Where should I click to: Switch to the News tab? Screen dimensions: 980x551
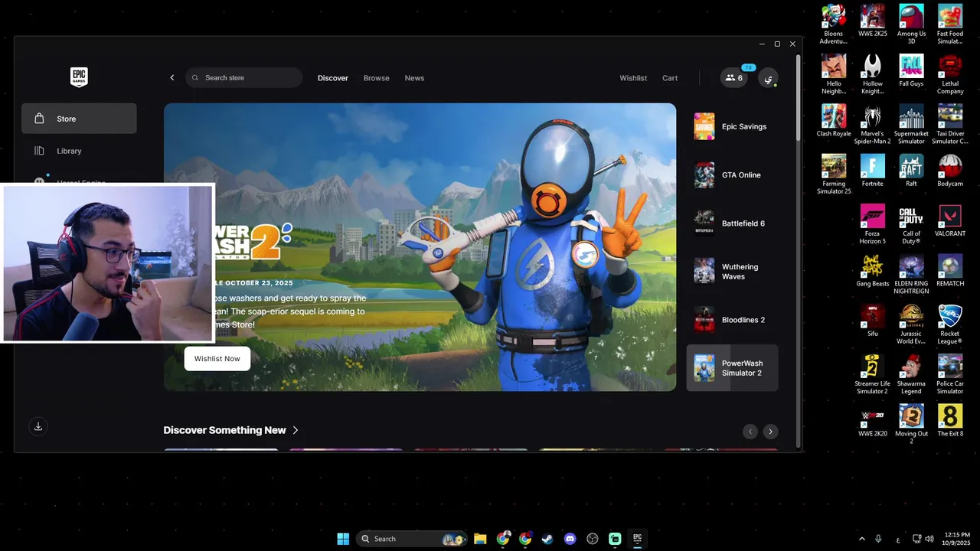(414, 78)
